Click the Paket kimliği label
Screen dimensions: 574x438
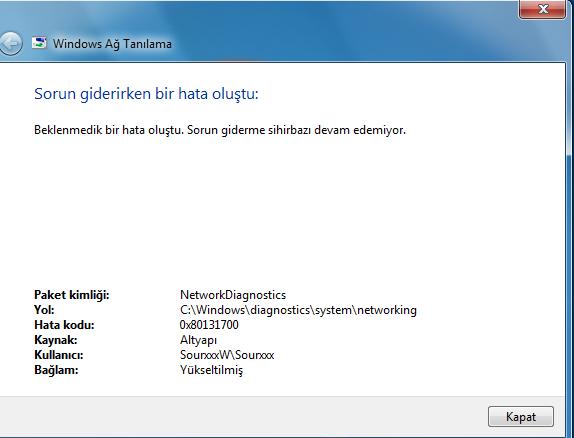pyautogui.click(x=72, y=295)
